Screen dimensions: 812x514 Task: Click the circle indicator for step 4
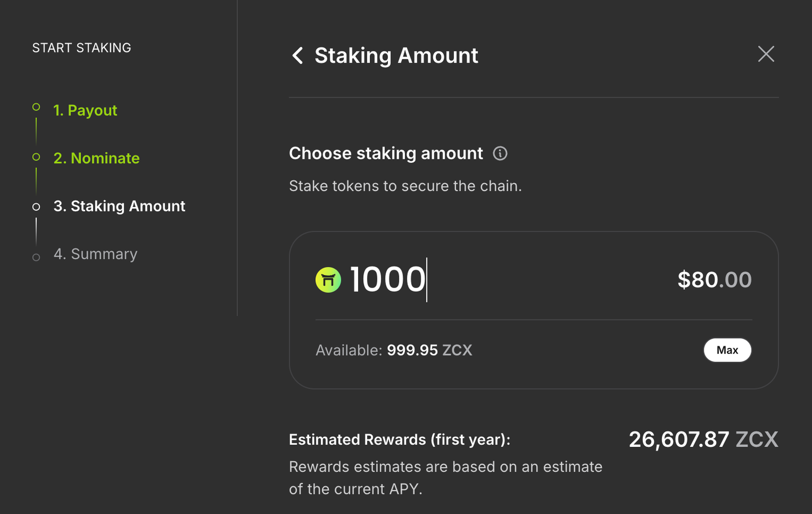click(x=36, y=257)
